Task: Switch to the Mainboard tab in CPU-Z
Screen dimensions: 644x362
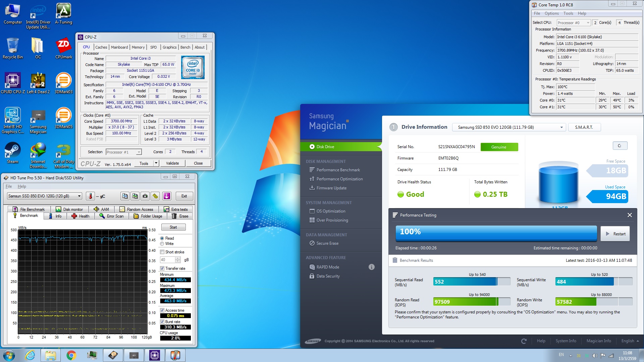Action: pos(119,47)
